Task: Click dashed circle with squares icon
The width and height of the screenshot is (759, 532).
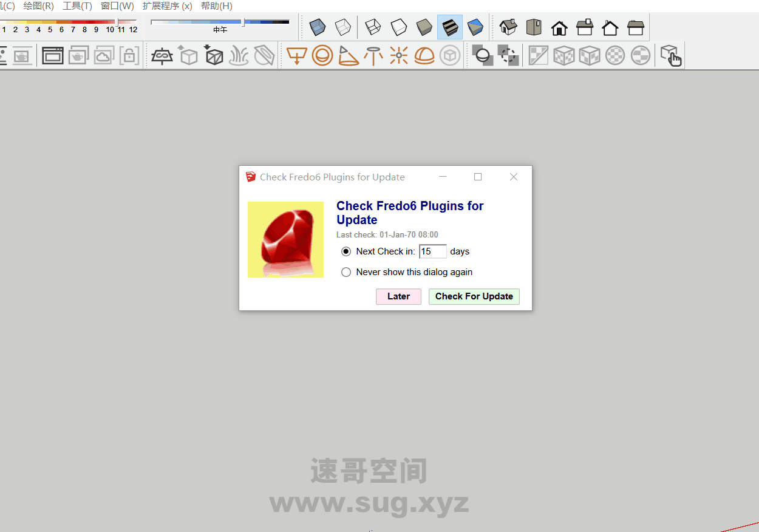Action: pos(508,56)
